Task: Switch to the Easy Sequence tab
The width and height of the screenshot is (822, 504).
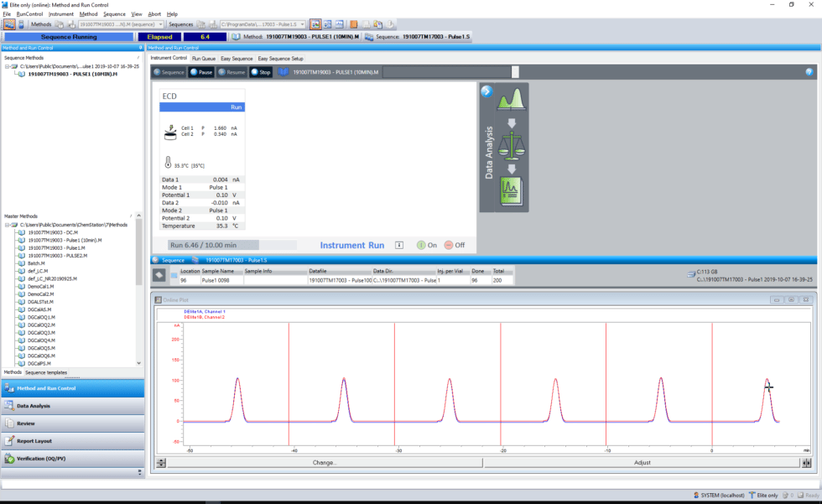Action: coord(237,59)
